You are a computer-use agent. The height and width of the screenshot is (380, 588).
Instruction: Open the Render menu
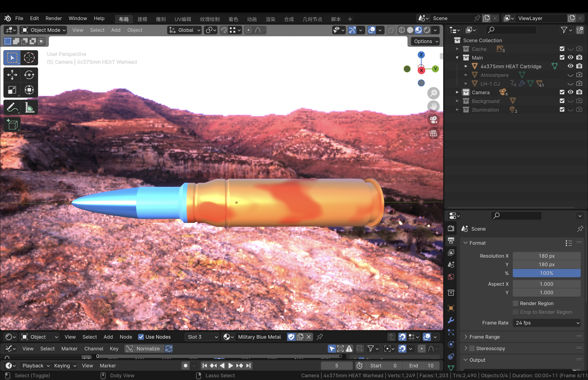[x=54, y=18]
